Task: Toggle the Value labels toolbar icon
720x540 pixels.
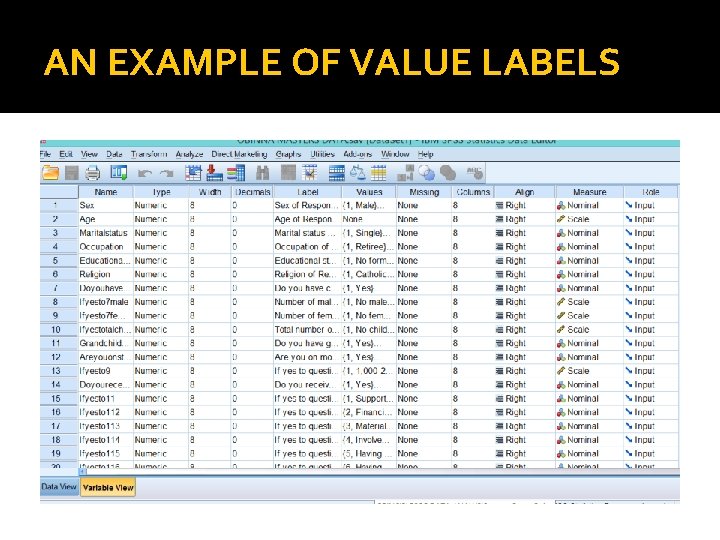Action: (405, 173)
